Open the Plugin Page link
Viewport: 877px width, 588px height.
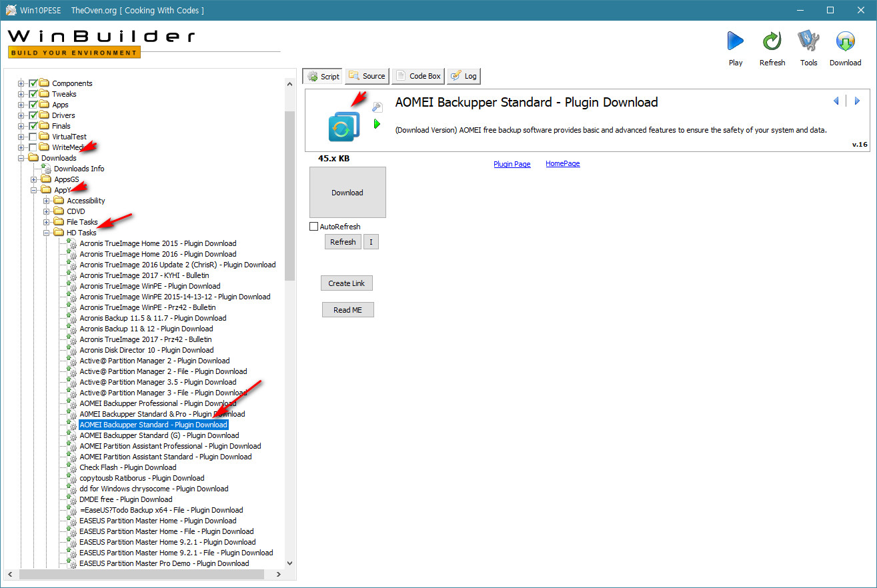pyautogui.click(x=512, y=164)
